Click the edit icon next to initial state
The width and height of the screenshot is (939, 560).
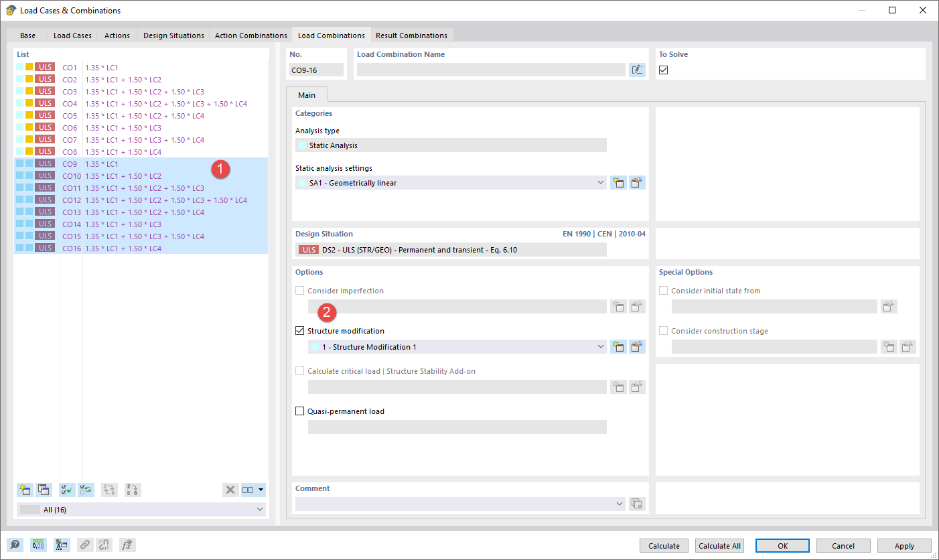pyautogui.click(x=889, y=306)
